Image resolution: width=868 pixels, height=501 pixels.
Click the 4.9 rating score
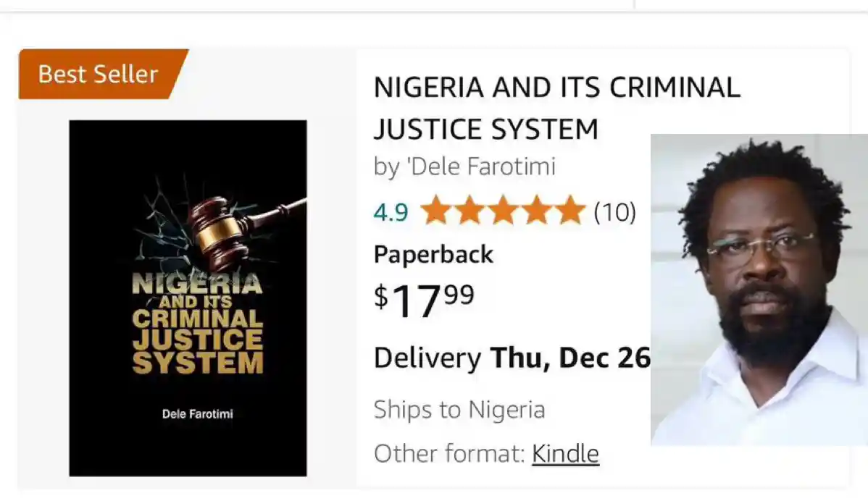[x=391, y=212]
